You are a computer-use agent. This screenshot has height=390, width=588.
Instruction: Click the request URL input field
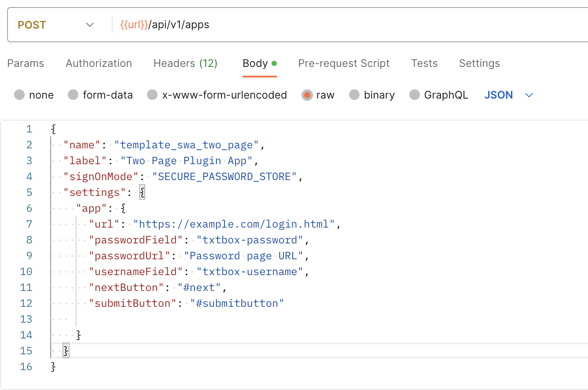(x=308, y=25)
